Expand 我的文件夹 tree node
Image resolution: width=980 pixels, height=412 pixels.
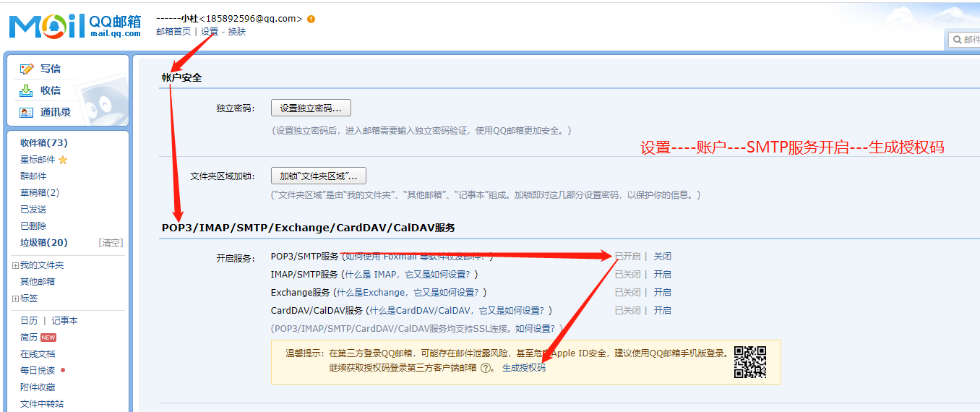[x=15, y=265]
